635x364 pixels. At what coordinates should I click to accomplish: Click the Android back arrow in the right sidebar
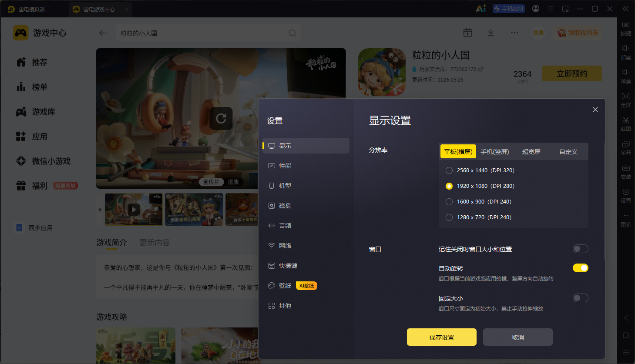[x=626, y=318]
